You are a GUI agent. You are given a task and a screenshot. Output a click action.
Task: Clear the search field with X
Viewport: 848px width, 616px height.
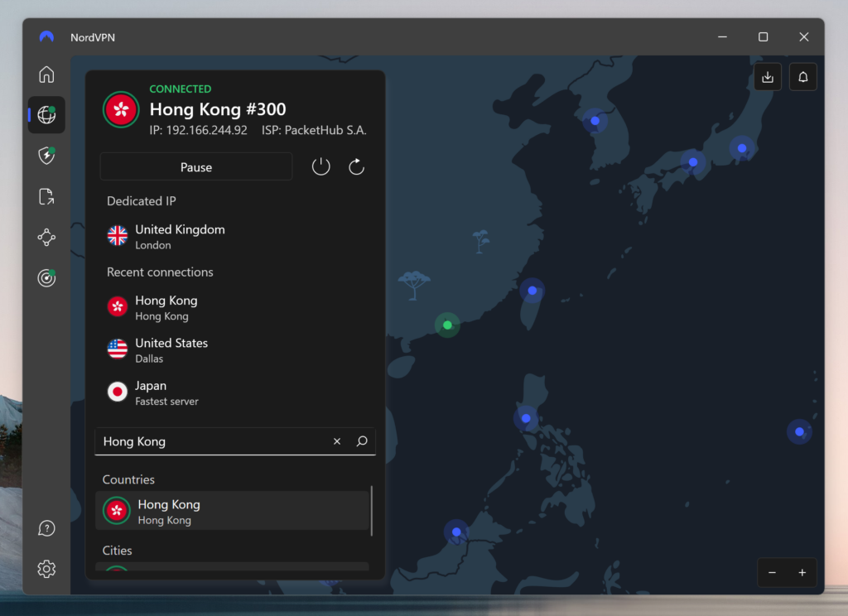337,441
